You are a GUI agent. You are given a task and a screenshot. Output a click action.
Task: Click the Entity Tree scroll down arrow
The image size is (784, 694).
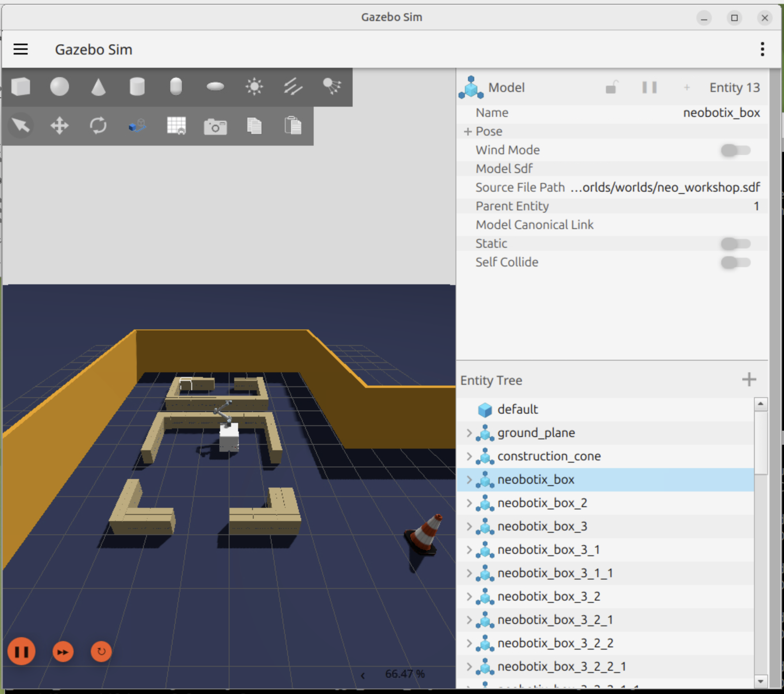pos(760,682)
